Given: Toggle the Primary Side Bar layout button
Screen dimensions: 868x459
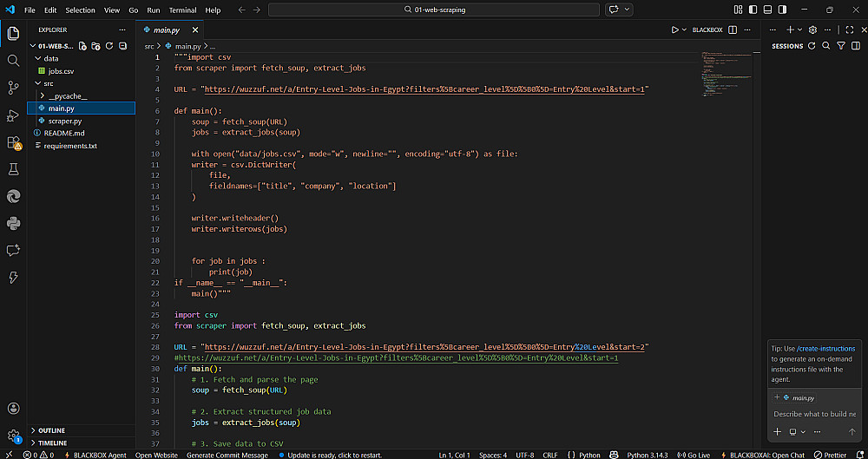Looking at the screenshot, I should pyautogui.click(x=752, y=10).
